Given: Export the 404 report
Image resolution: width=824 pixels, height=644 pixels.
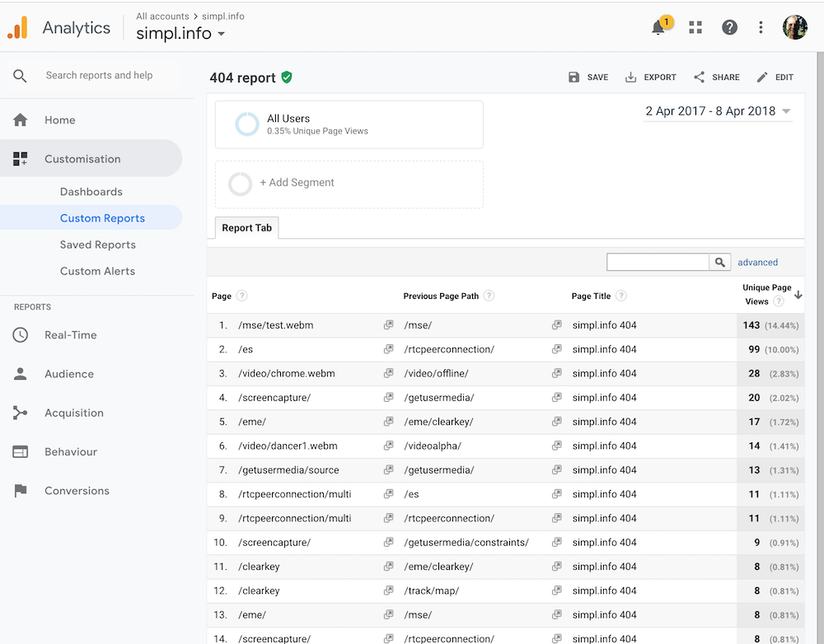Looking at the screenshot, I should pyautogui.click(x=650, y=77).
